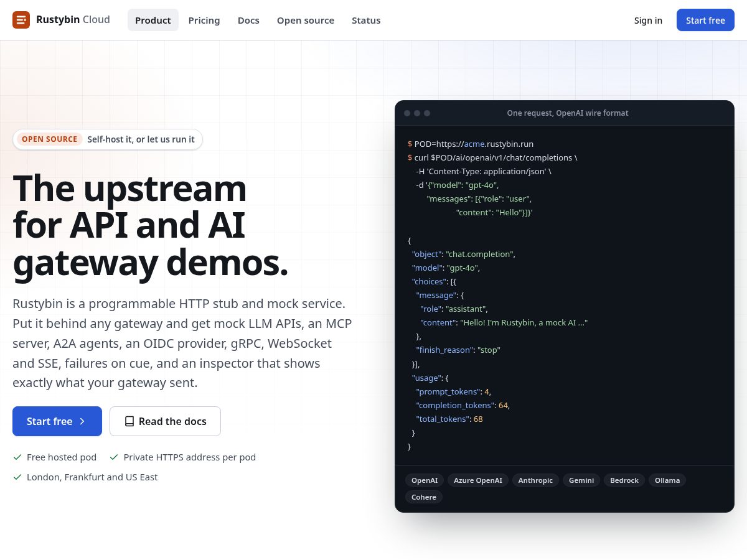Screen dimensions: 747x560
Task: Select the Azure OpenAI provider chip
Action: pyautogui.click(x=478, y=480)
